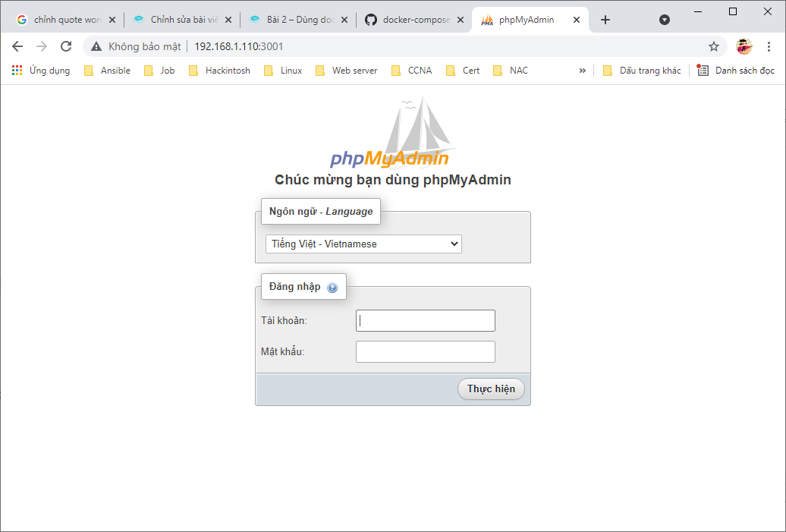Viewport: 786px width, 532px height.
Task: Open the Chrome three-dot menu
Action: [x=769, y=46]
